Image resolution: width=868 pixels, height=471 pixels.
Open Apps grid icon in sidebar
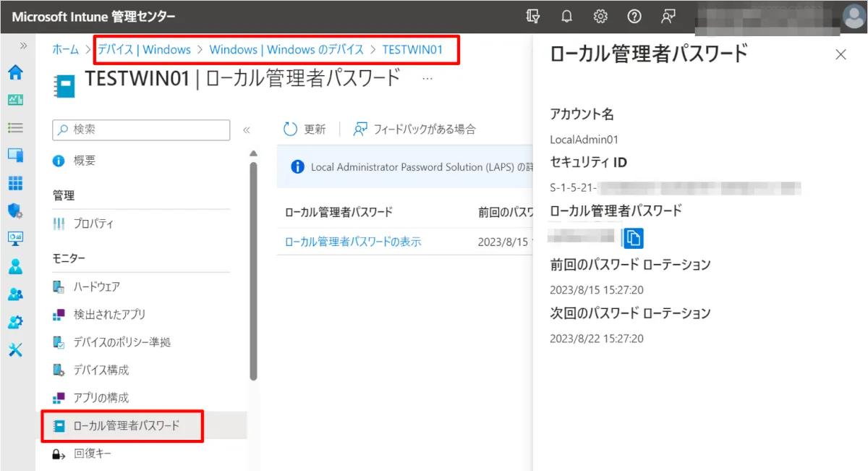pos(15,183)
